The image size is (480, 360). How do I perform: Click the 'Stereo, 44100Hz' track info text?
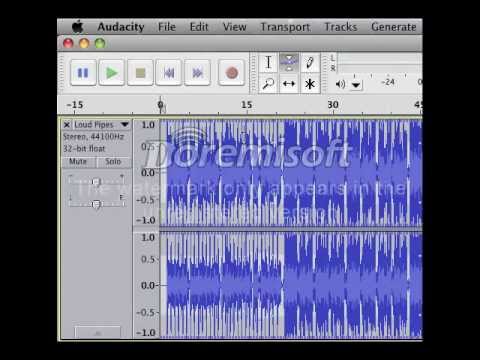click(93, 137)
